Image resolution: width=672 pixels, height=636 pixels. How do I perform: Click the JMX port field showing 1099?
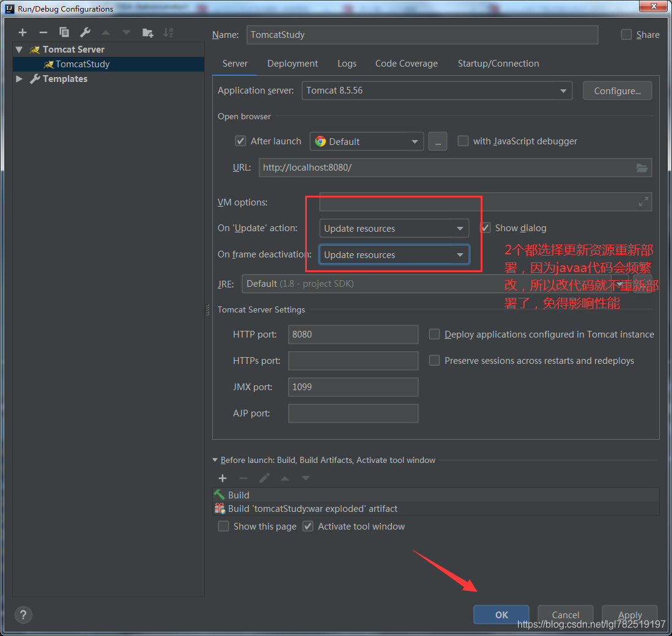click(x=353, y=387)
